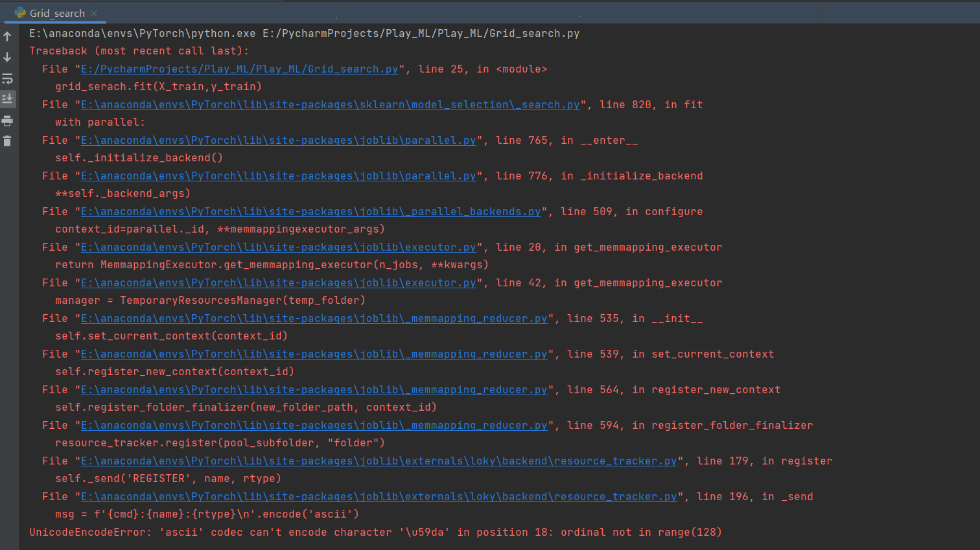
Task: Click the Down the Stack Trace arrow
Action: 7,57
